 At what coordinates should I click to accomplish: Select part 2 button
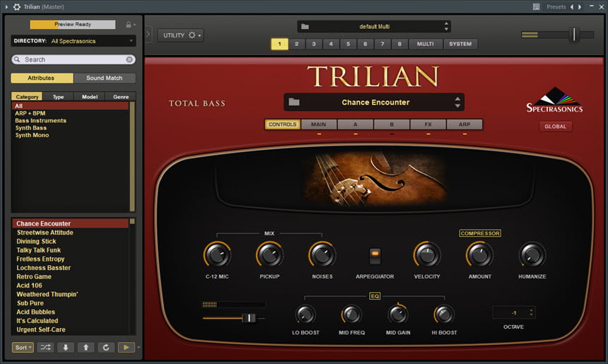point(297,44)
